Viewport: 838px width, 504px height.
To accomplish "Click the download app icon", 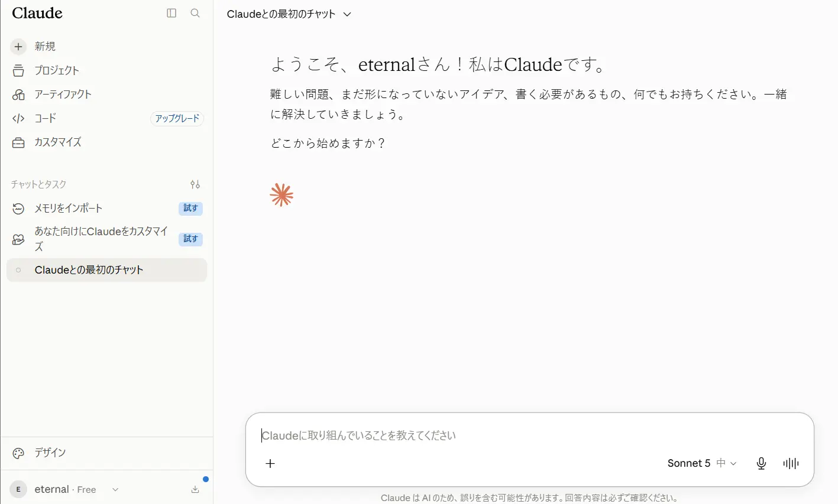I will [195, 489].
